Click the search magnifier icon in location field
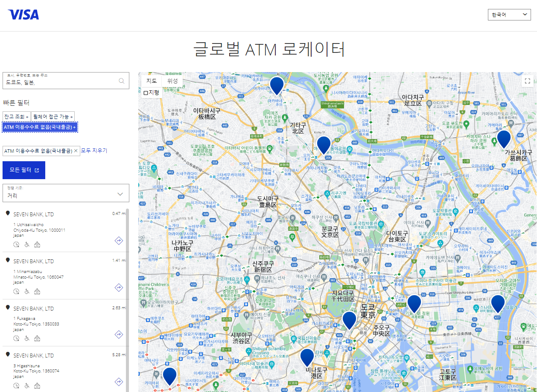This screenshot has width=537, height=392. [122, 81]
